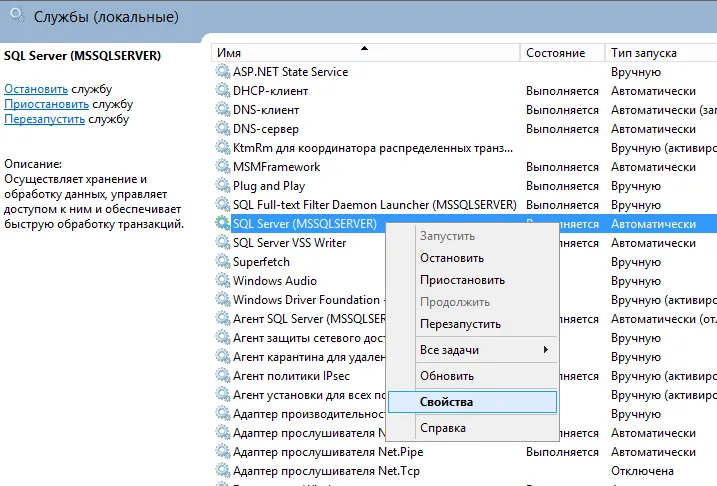Click the gear icon of SQL Full-text Filter Daemon
Image resolution: width=717 pixels, height=486 pixels.
click(x=223, y=204)
